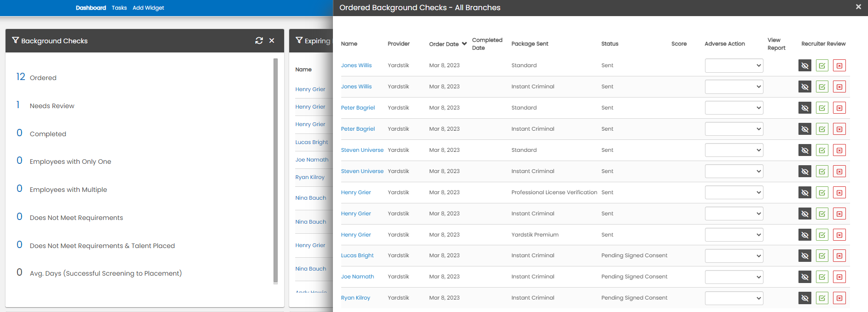Reject review for Peter Bagriel Standard row
The height and width of the screenshot is (312, 868).
[839, 108]
